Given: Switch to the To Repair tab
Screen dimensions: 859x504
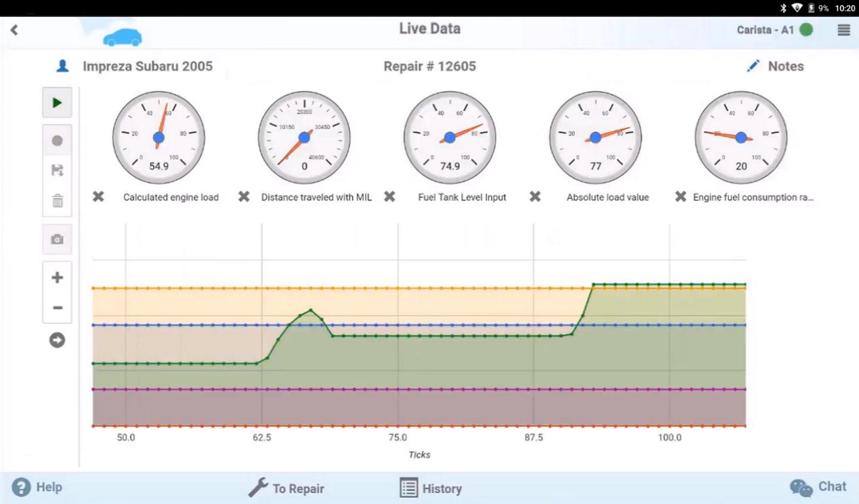Looking at the screenshot, I should 286,488.
